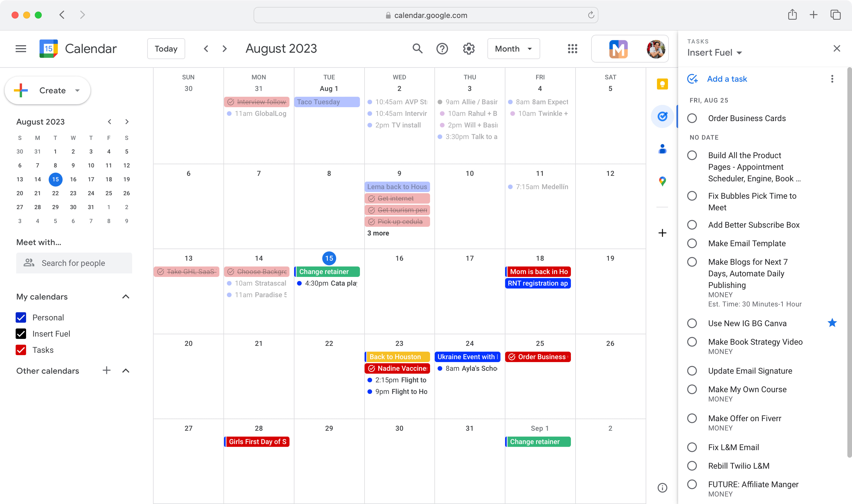The height and width of the screenshot is (504, 852).
Task: Open the Maps icon in the sidebar
Action: [662, 181]
